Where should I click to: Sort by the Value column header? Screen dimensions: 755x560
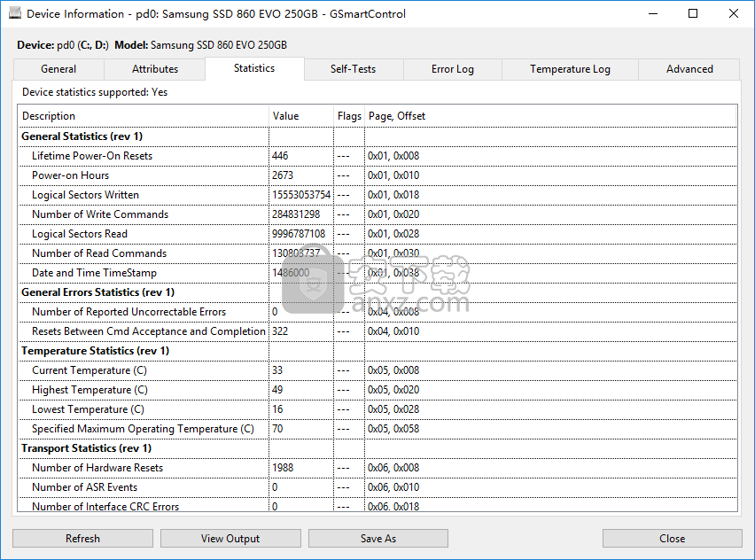(x=301, y=116)
